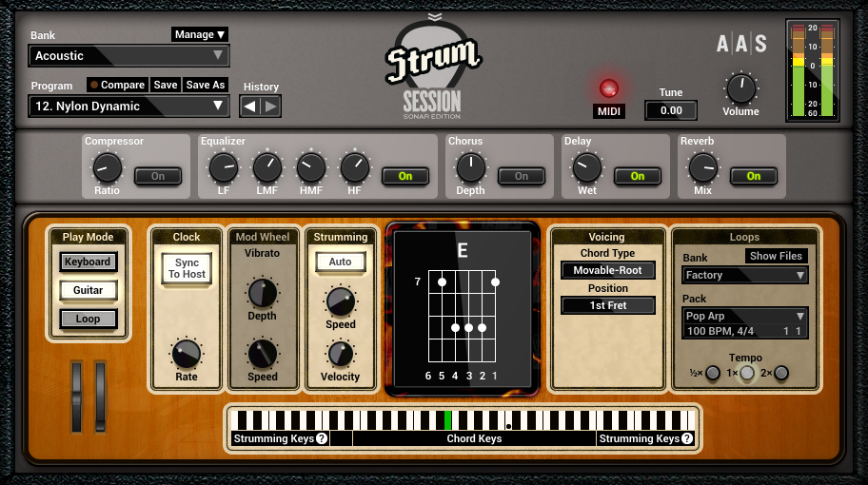Click the modulation wheel slider

[100, 397]
